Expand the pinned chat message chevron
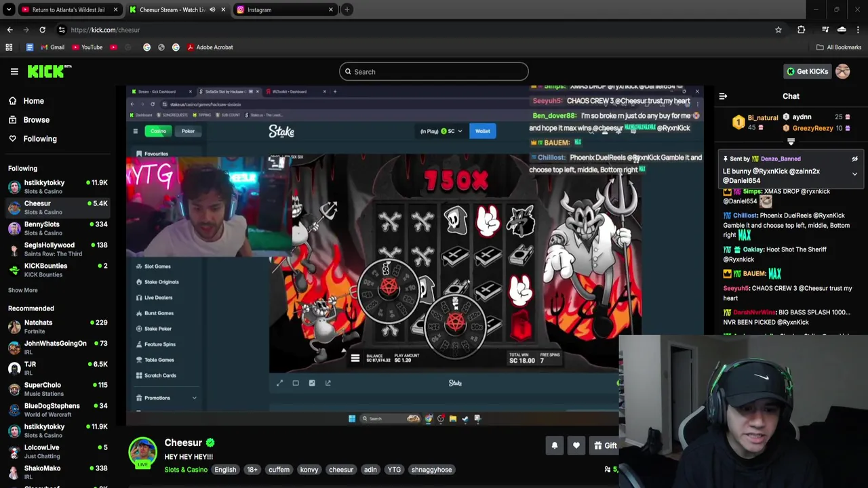This screenshot has height=488, width=868. (854, 174)
